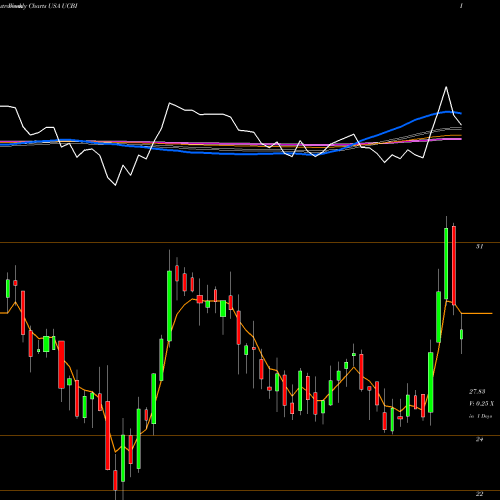The height and width of the screenshot is (500, 500).
Task: Click the last price value above the volume readout
Action: (477, 391)
